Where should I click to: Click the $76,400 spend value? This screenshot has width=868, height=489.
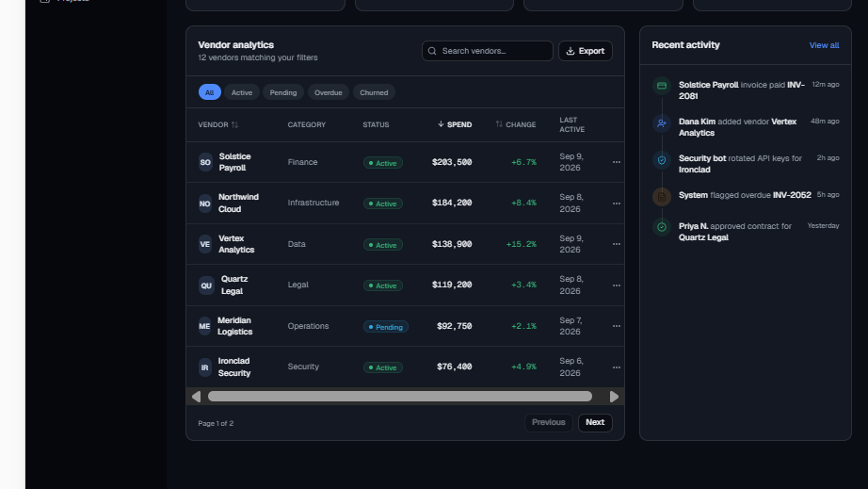455,367
